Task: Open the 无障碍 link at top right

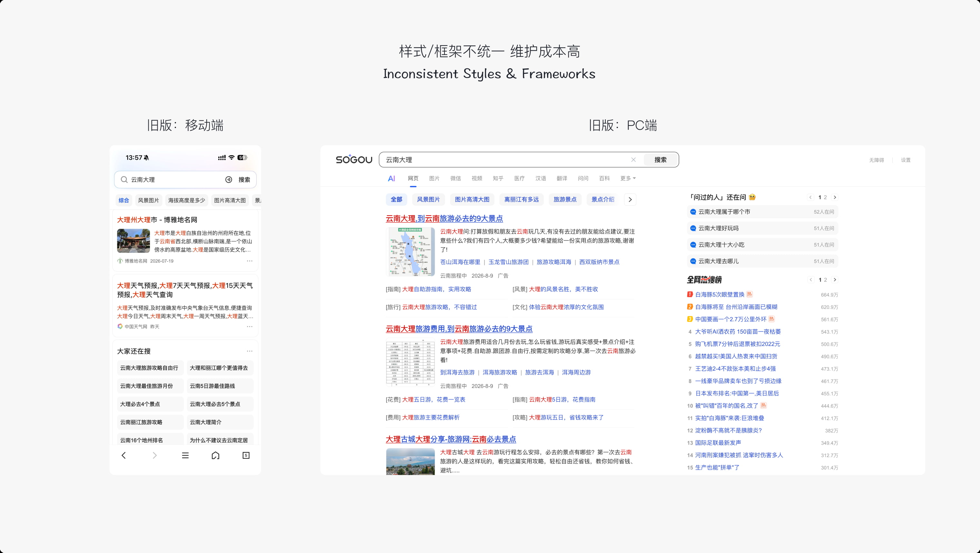Action: click(876, 160)
